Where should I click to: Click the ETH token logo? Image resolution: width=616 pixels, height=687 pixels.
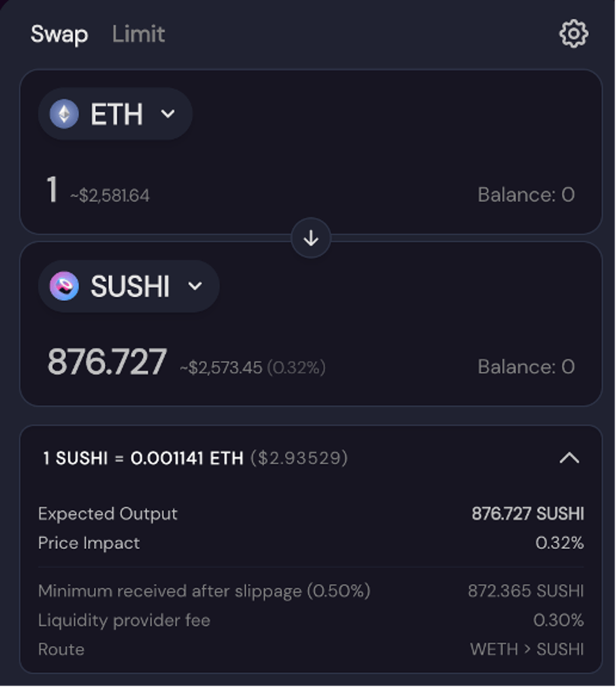[64, 114]
